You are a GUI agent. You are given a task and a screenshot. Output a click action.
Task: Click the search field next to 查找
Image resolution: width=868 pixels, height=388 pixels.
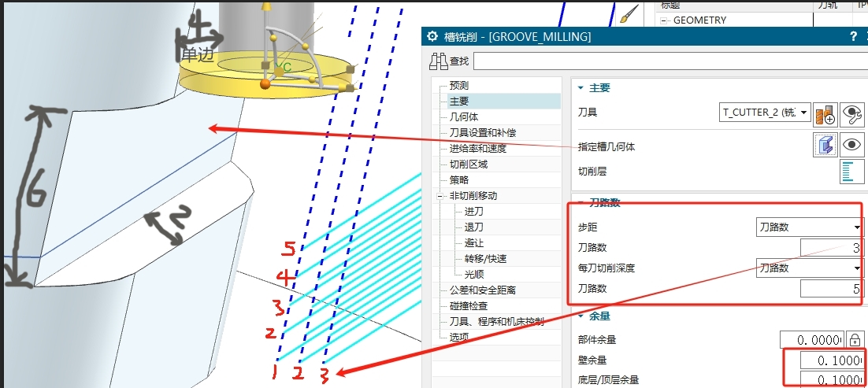[670, 61]
